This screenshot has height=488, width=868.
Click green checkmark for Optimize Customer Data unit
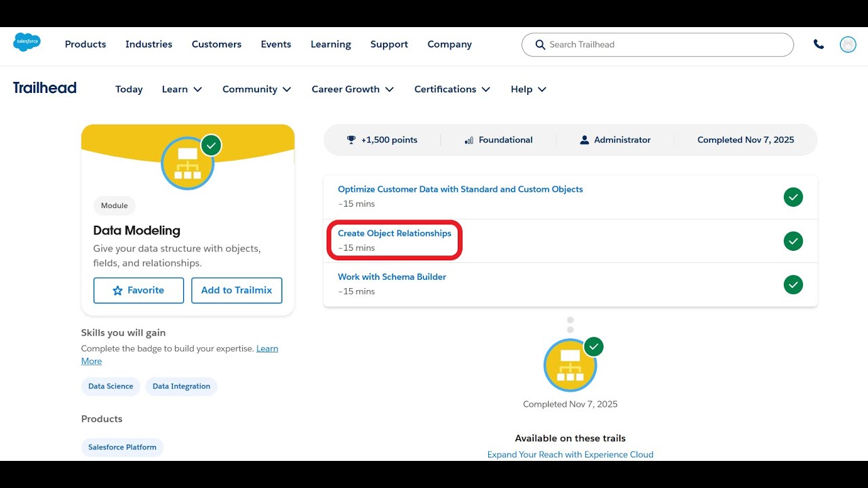(793, 197)
